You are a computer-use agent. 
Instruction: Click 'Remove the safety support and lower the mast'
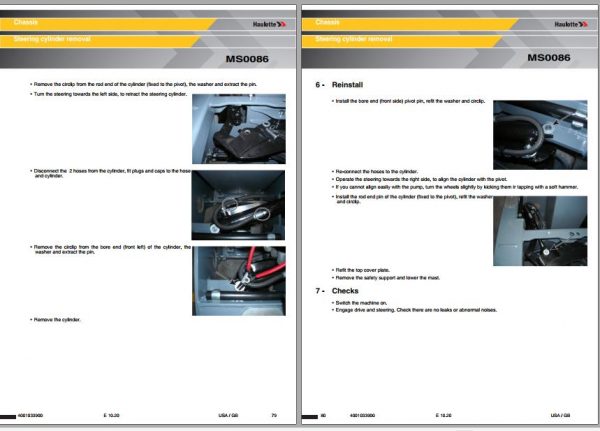(388, 278)
